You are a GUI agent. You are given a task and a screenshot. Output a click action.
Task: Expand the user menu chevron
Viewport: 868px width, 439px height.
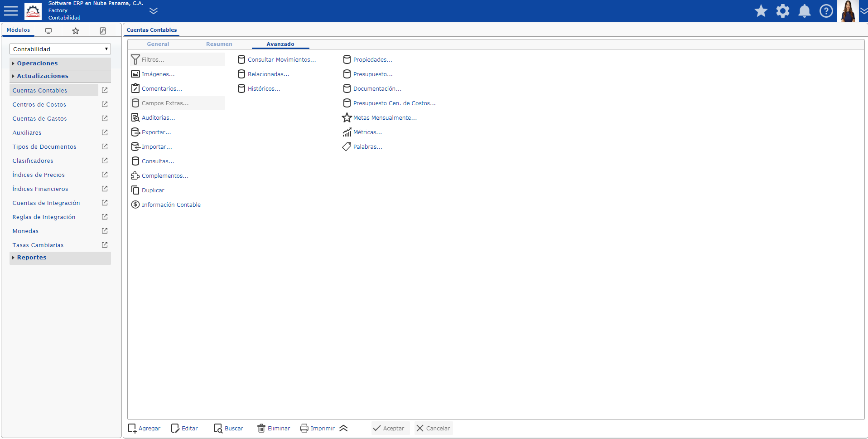coord(864,11)
